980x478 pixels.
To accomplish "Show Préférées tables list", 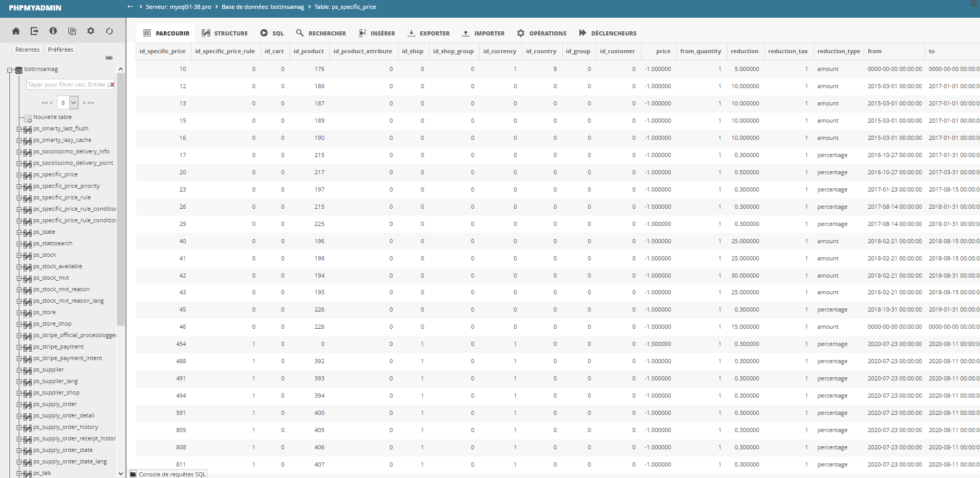I will (x=61, y=50).
